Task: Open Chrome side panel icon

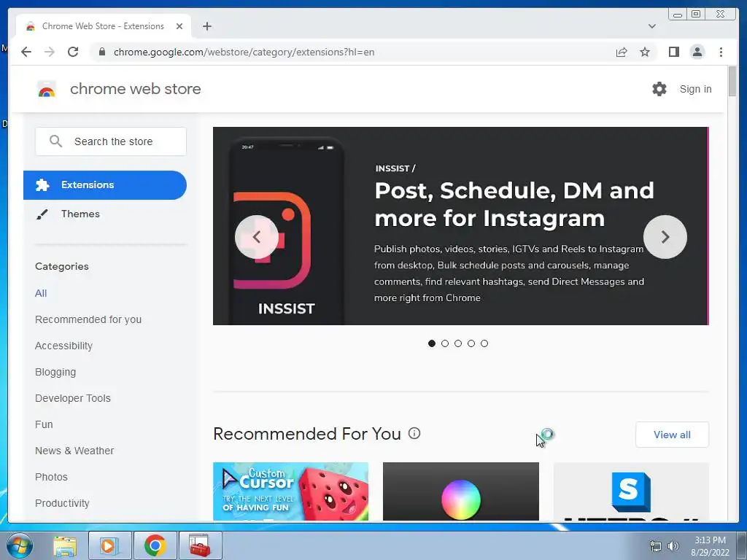Action: click(673, 52)
